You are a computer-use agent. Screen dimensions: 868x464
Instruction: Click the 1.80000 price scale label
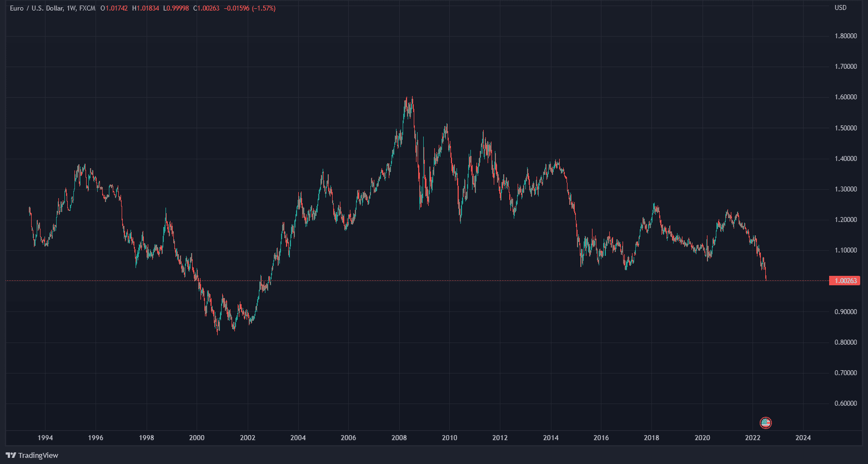(846, 36)
